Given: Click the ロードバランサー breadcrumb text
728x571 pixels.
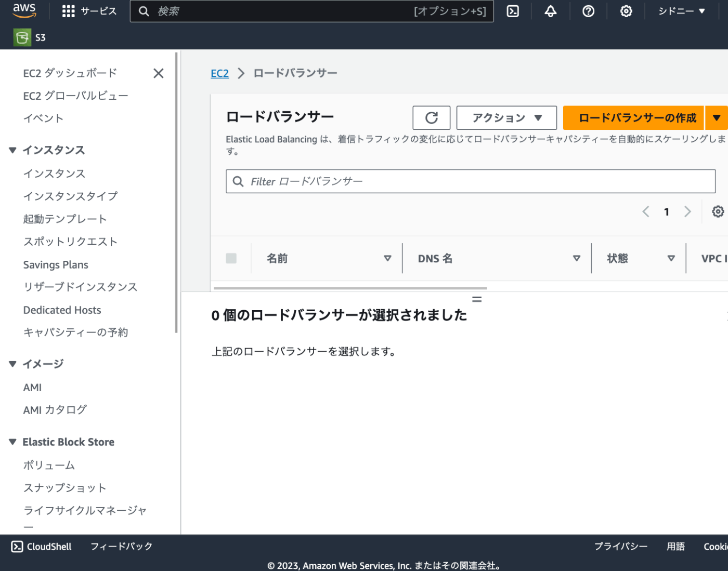Looking at the screenshot, I should 295,73.
